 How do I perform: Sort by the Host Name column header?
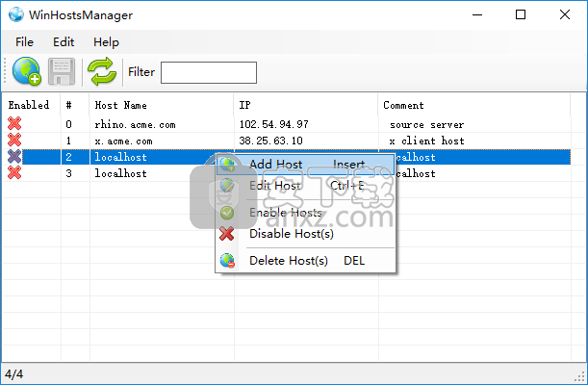[162, 105]
